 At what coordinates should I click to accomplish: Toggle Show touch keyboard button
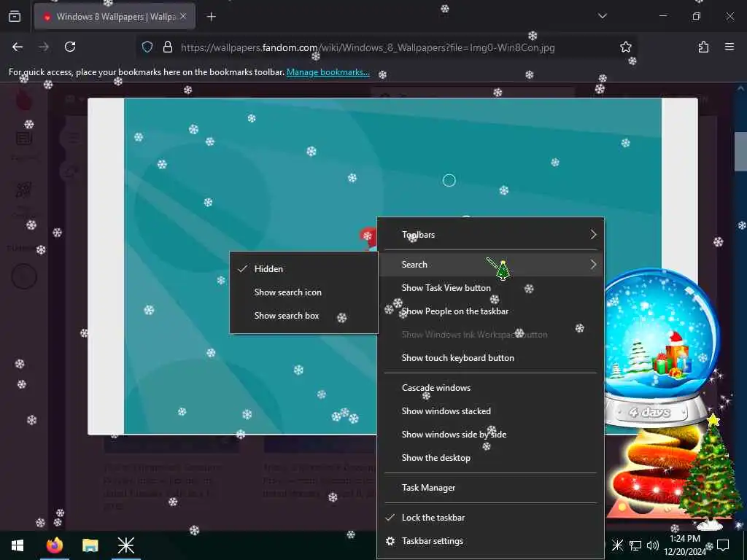tap(491, 357)
